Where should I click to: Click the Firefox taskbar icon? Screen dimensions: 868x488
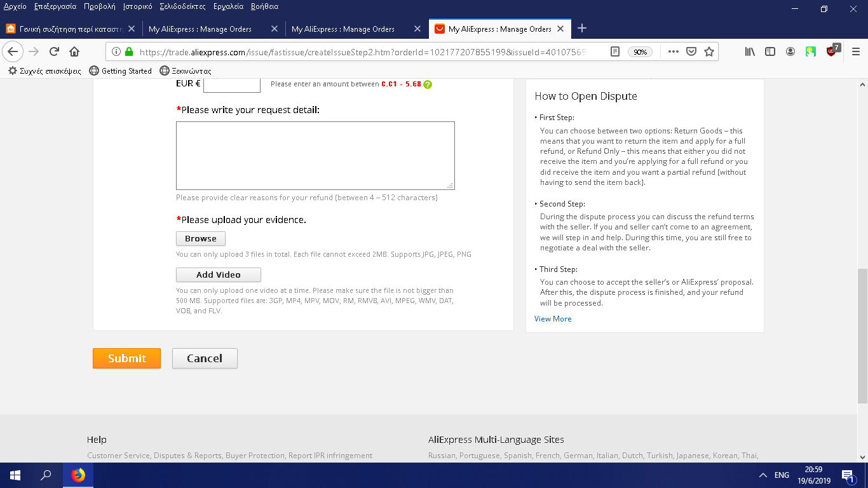(x=78, y=475)
